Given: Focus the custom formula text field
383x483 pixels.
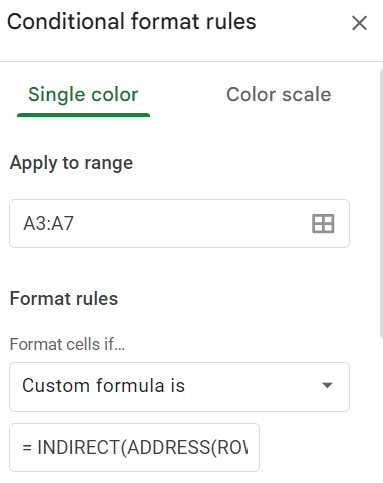Looking at the screenshot, I should [x=134, y=447].
